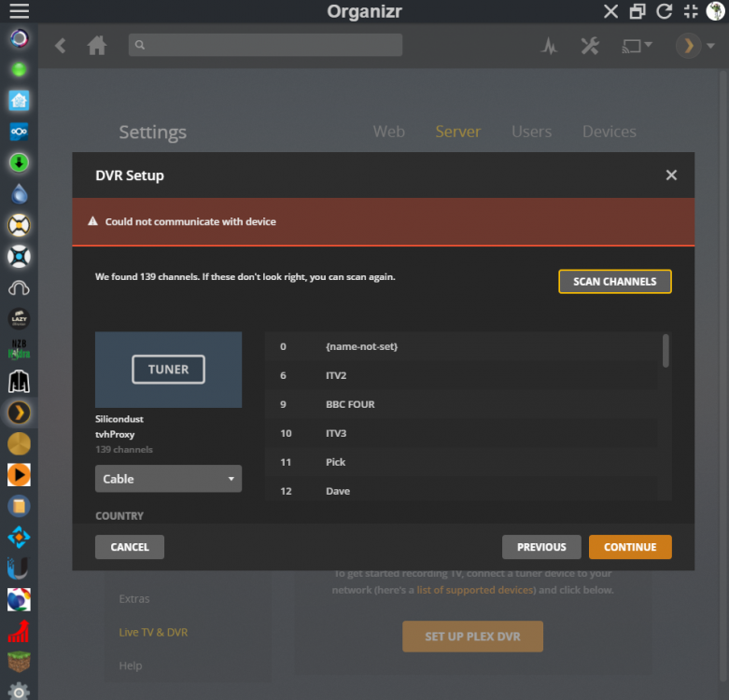Open the colorful ring sidebar app

pyautogui.click(x=19, y=38)
